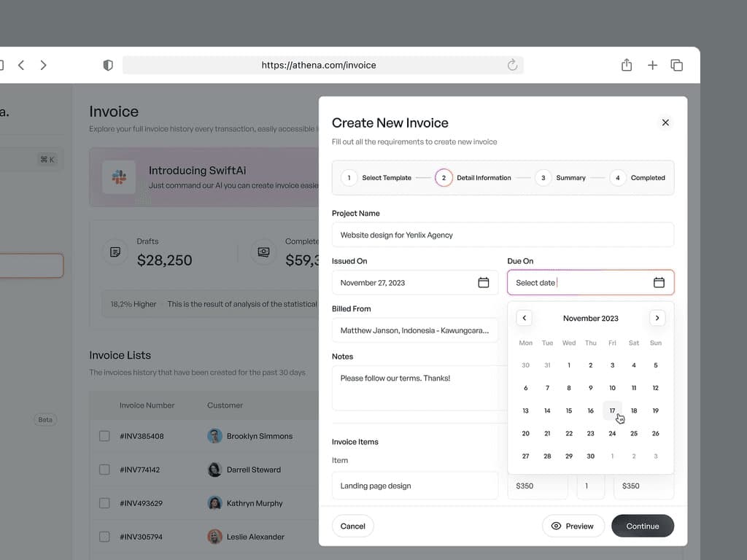747x560 pixels.
Task: Click the Due On Select date field
Action: [590, 282]
